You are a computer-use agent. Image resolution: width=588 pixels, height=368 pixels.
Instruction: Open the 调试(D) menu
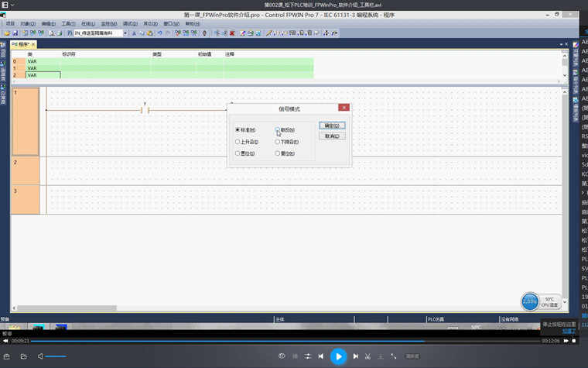[x=130, y=24]
